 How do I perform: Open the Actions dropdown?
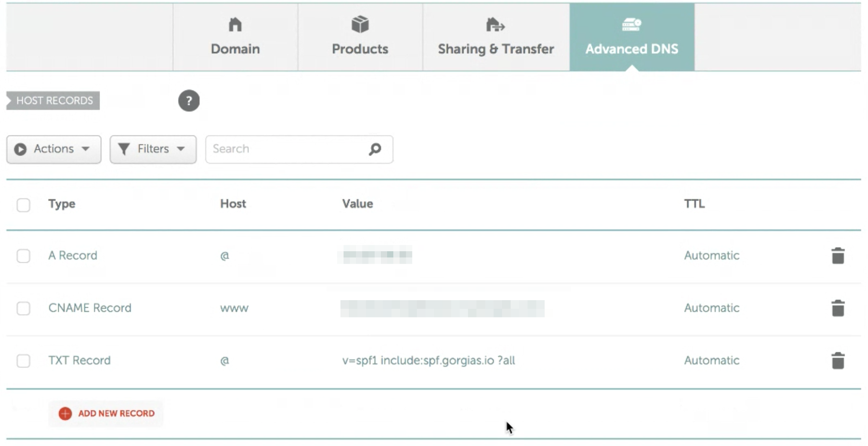(54, 149)
